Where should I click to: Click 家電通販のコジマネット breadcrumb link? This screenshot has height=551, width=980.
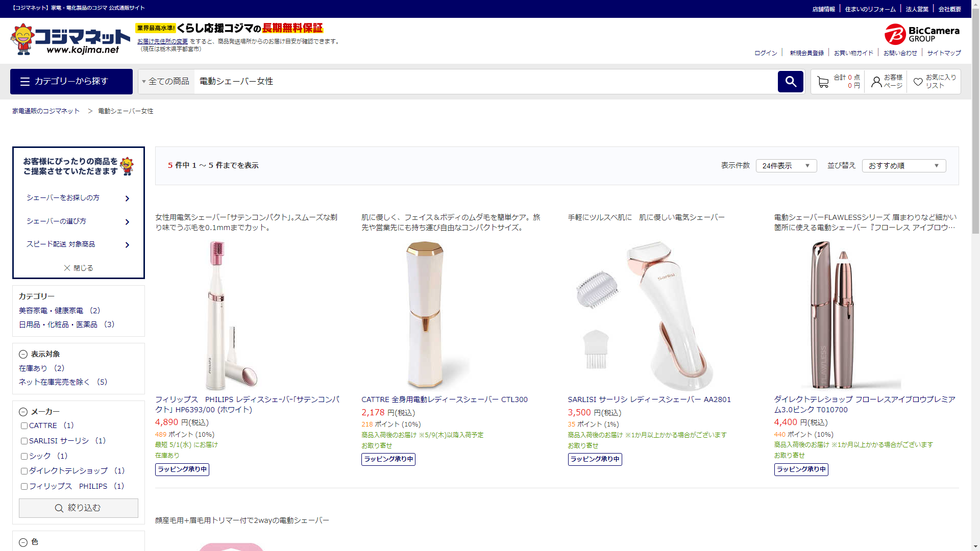coord(46,111)
